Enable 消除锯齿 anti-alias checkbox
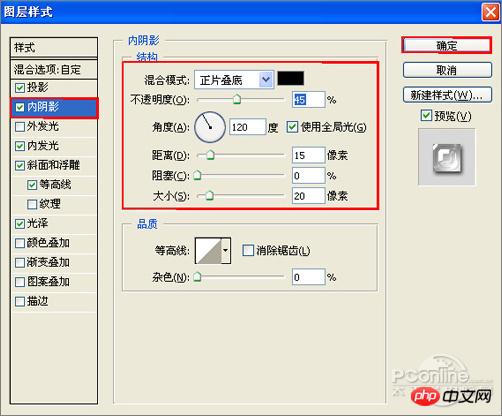The height and width of the screenshot is (416, 502). 248,250
